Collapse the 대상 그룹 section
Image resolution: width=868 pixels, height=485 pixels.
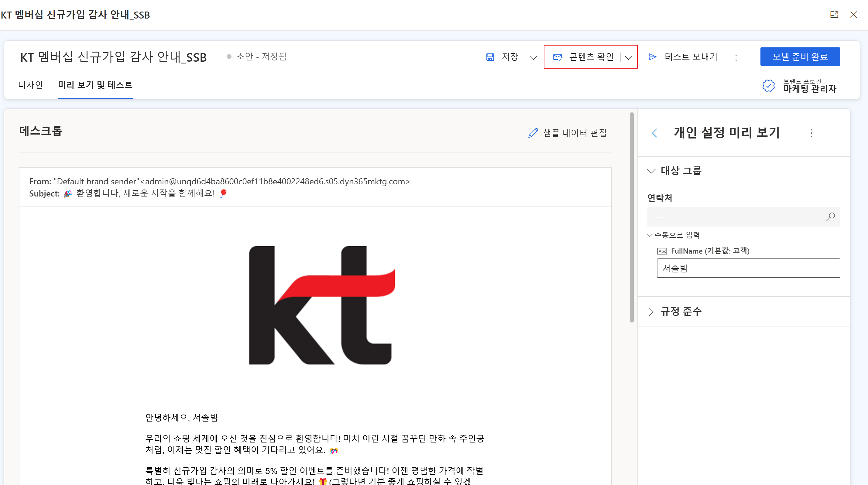coord(651,171)
